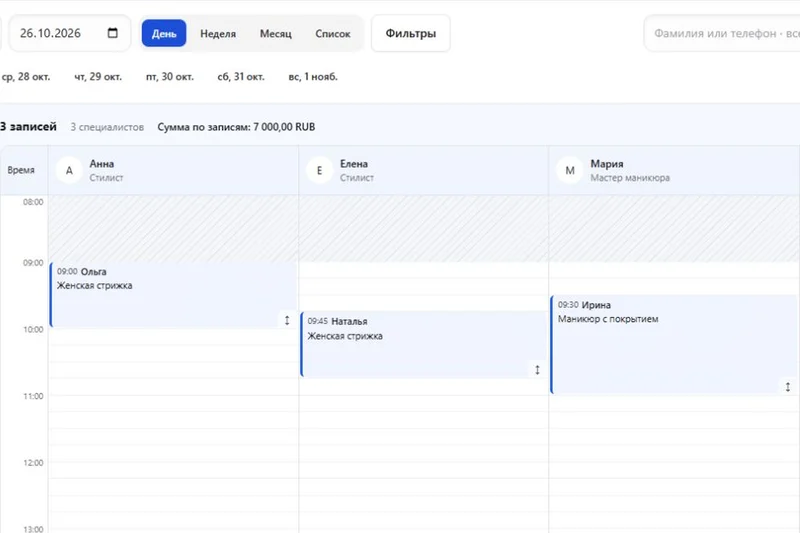Switch to the Список view
This screenshot has width=800, height=533.
tap(333, 33)
